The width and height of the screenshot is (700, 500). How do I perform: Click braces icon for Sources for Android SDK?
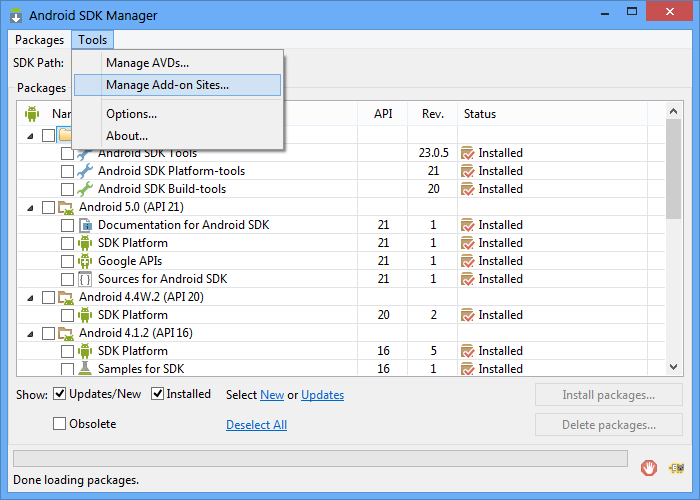pos(85,279)
